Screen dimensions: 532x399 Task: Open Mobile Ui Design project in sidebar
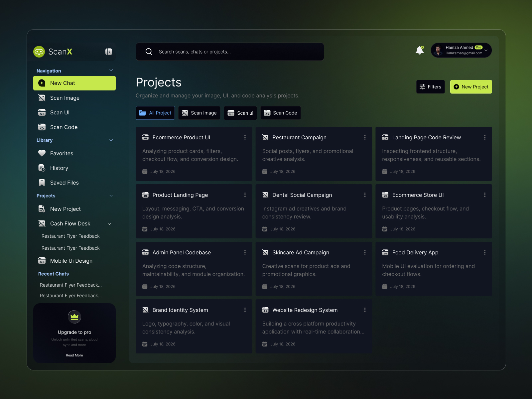(74, 261)
